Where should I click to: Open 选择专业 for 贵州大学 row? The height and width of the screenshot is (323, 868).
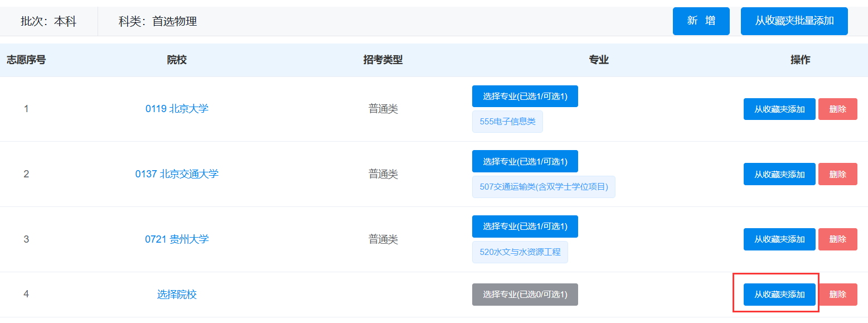point(525,226)
